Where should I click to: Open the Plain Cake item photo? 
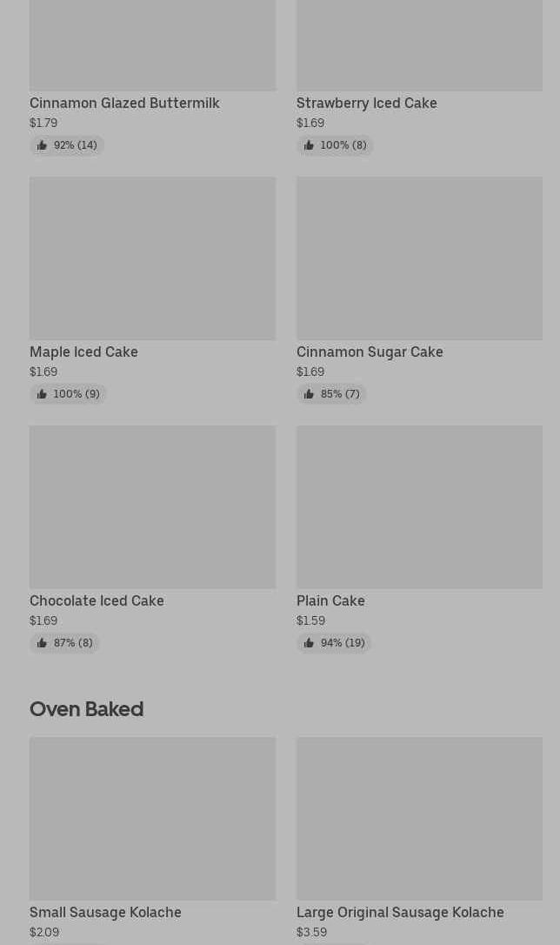point(419,507)
